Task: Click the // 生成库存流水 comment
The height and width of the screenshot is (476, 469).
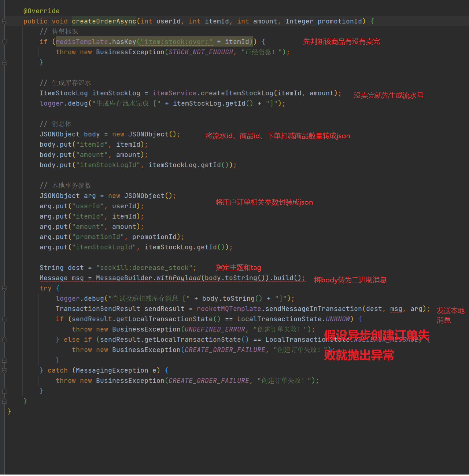Action: [66, 83]
